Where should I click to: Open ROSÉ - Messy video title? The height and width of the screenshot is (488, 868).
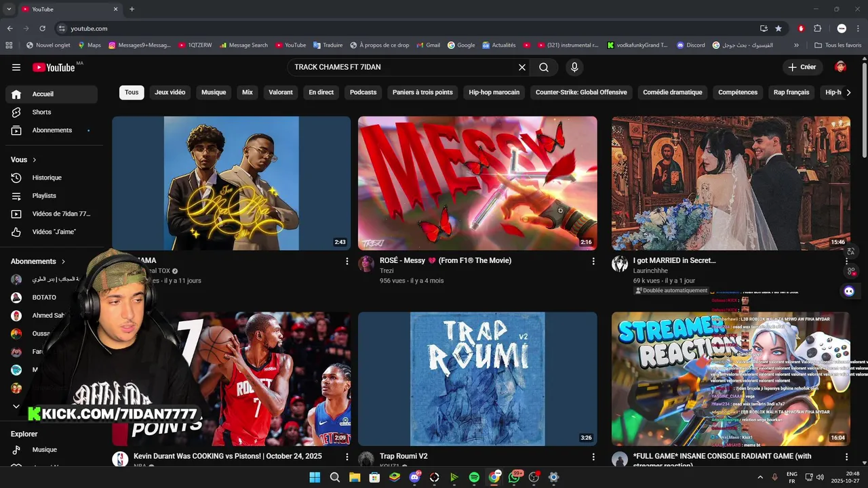[446, 261]
